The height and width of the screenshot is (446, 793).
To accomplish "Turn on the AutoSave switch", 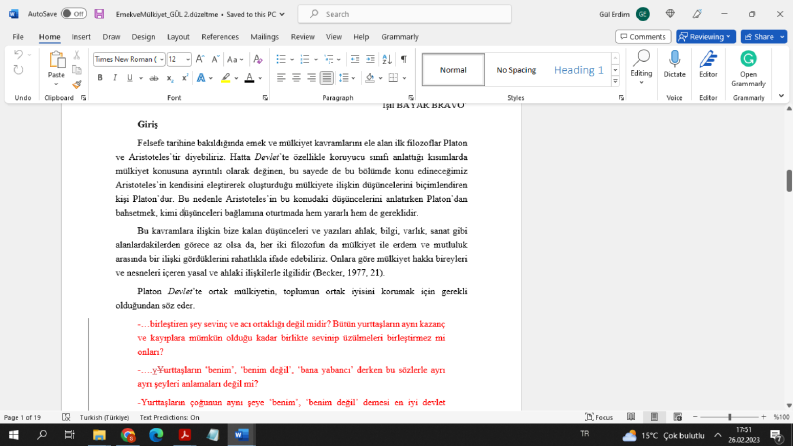I will pyautogui.click(x=74, y=14).
